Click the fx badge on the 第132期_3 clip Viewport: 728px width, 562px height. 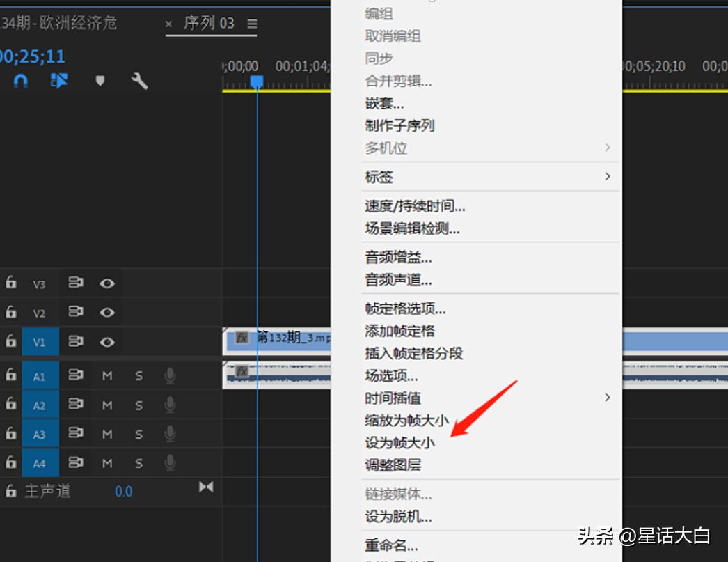[242, 338]
